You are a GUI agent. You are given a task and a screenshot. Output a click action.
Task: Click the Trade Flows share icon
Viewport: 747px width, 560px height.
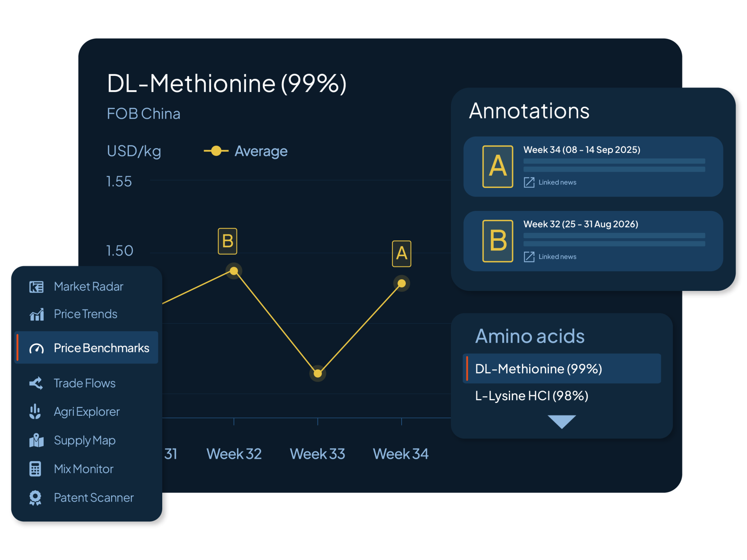(36, 383)
